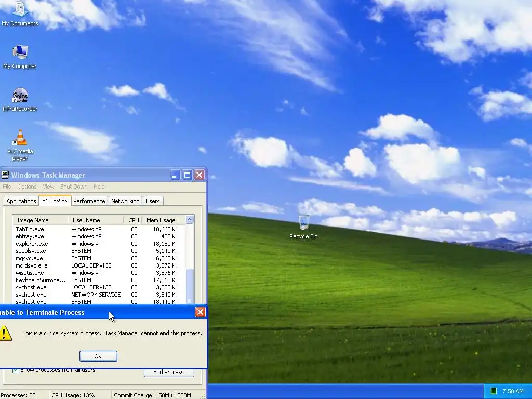Screen dimensions: 532x399
Task: Close the Windows Task Manager window
Action: [199, 175]
